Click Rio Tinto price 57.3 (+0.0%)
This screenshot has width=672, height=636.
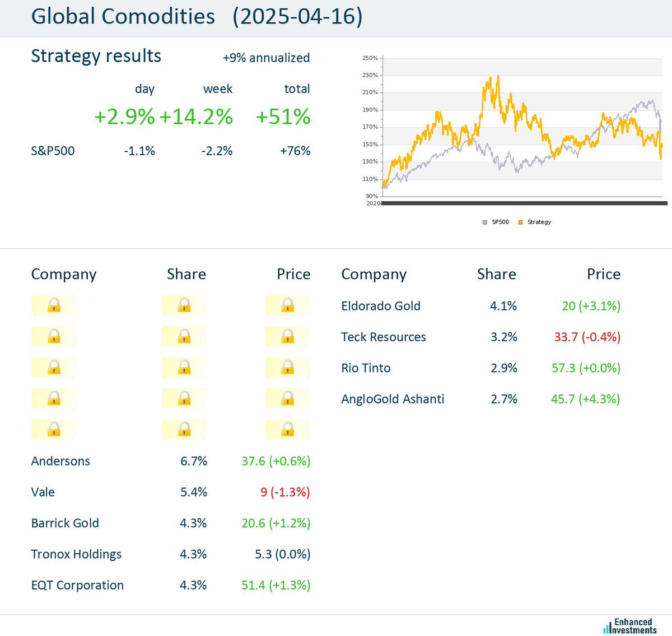tap(586, 368)
